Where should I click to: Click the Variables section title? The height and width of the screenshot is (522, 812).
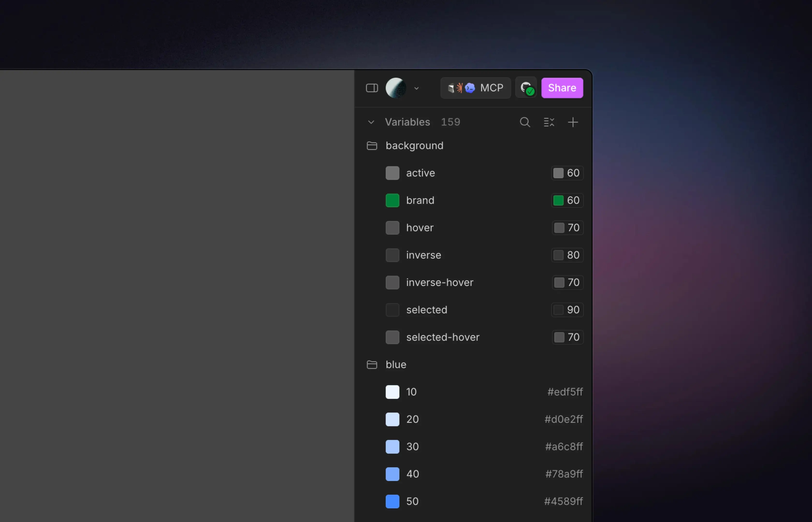click(x=407, y=122)
